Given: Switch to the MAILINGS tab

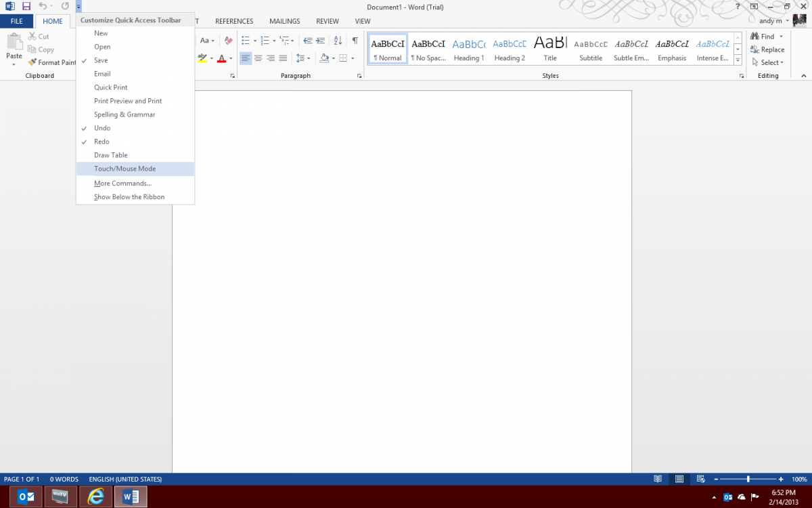Looking at the screenshot, I should tap(284, 21).
